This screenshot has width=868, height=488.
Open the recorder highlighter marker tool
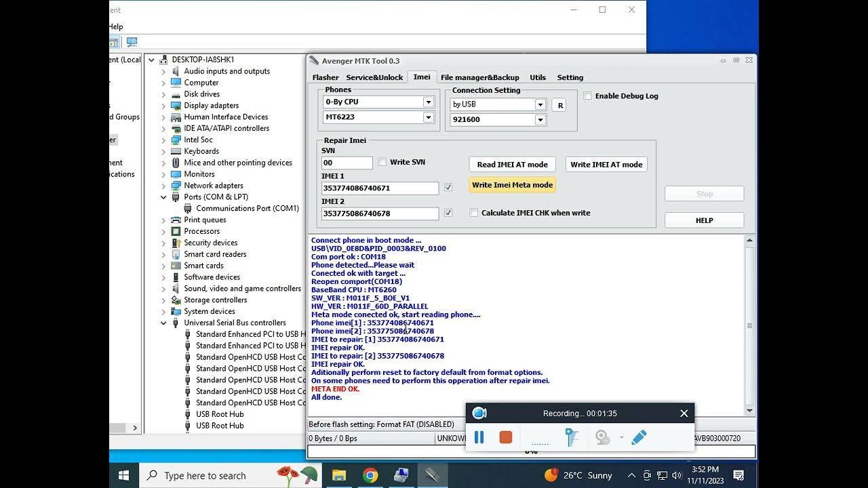tap(572, 438)
